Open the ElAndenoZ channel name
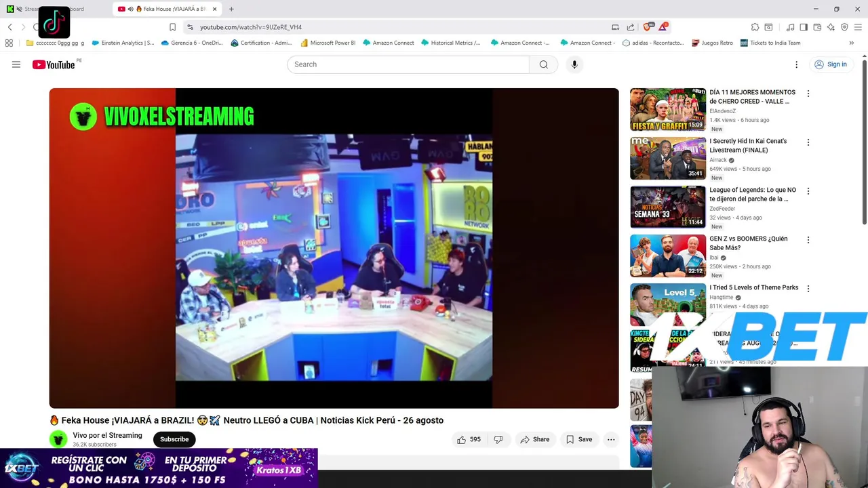 click(x=722, y=111)
